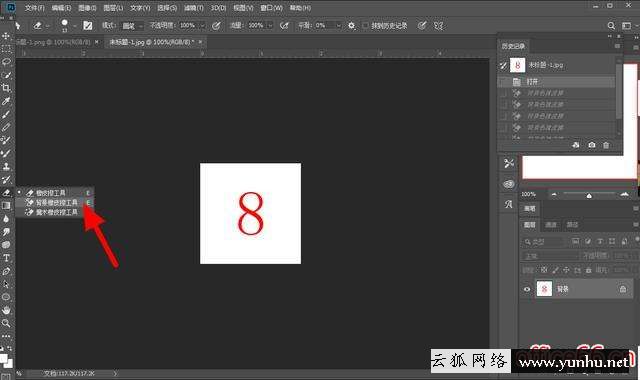This screenshot has width=640, height=380.
Task: Toggle pressure for size button
Action: [422, 26]
